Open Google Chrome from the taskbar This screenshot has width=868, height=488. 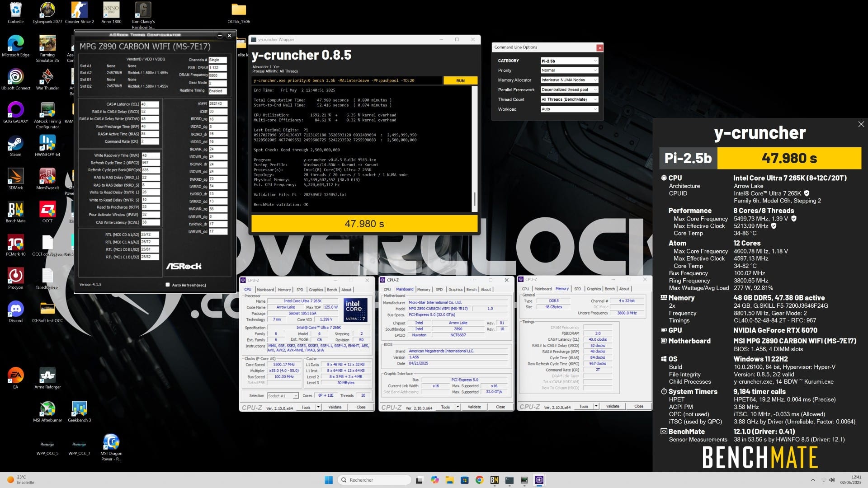click(479, 480)
